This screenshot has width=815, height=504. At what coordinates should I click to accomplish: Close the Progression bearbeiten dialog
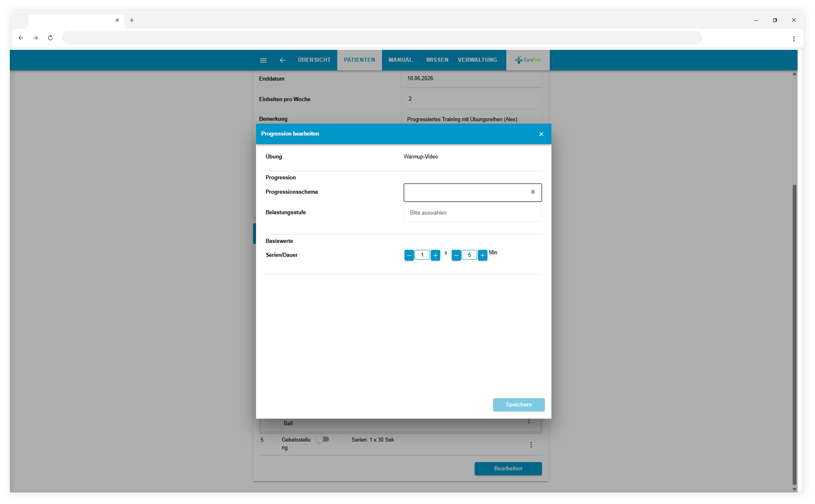point(541,134)
